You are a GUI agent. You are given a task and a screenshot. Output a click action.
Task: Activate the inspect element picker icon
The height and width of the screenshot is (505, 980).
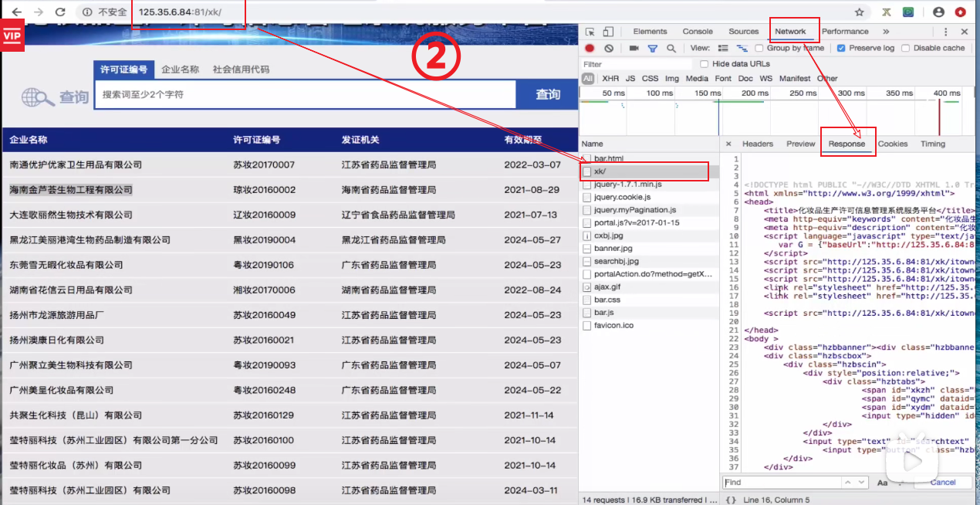click(590, 32)
